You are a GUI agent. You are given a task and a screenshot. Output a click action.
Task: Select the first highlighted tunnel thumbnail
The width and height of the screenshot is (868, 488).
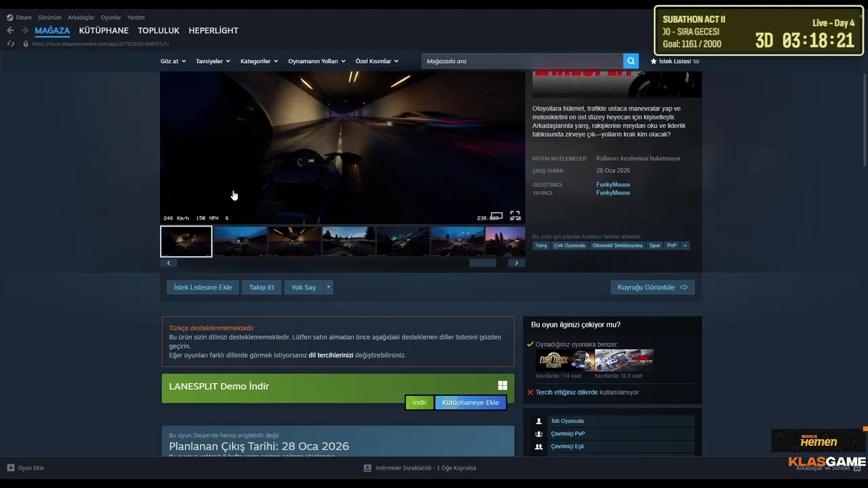click(x=186, y=241)
